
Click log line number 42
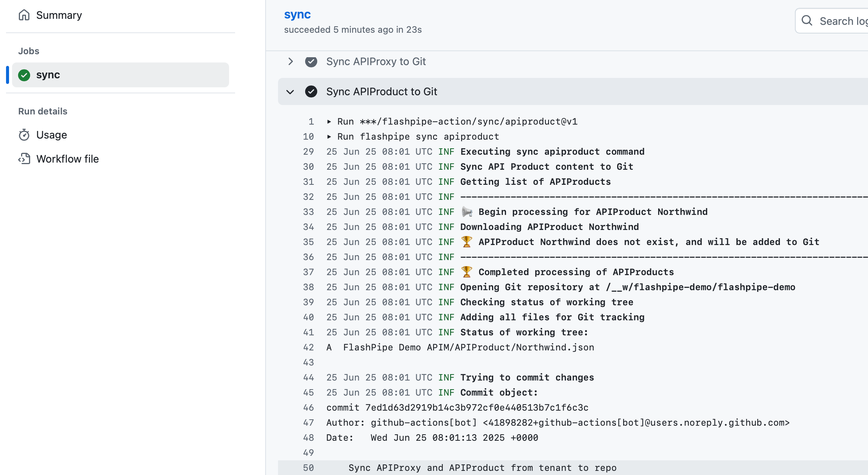pyautogui.click(x=309, y=347)
